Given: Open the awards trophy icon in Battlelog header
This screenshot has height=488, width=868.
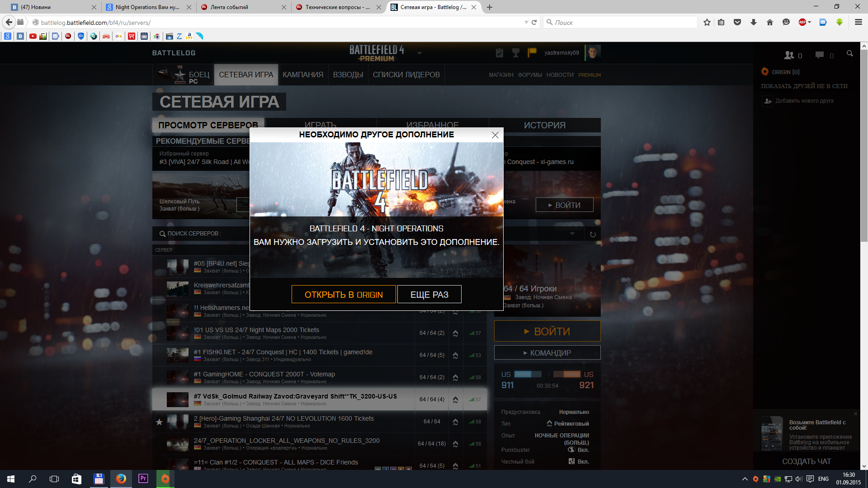Looking at the screenshot, I should pyautogui.click(x=515, y=53).
